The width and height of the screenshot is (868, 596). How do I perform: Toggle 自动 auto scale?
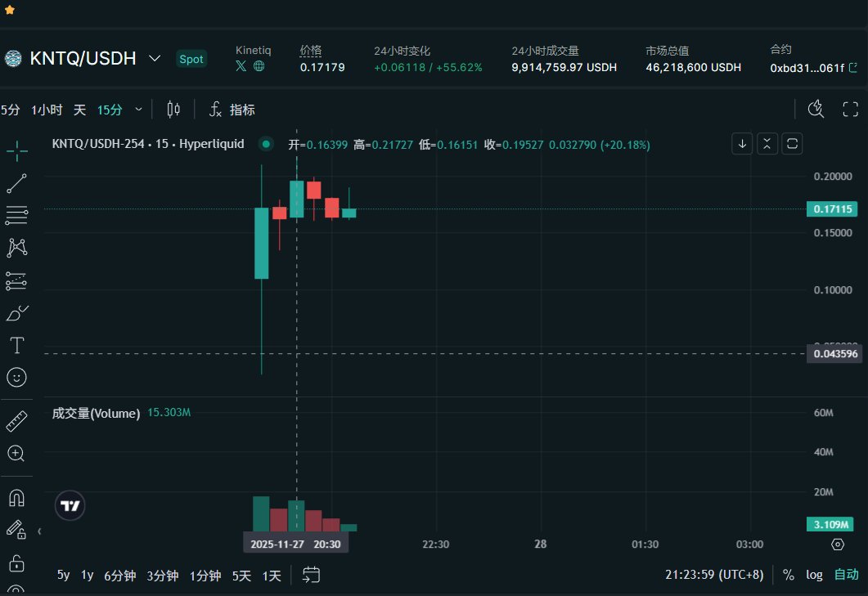(x=847, y=575)
